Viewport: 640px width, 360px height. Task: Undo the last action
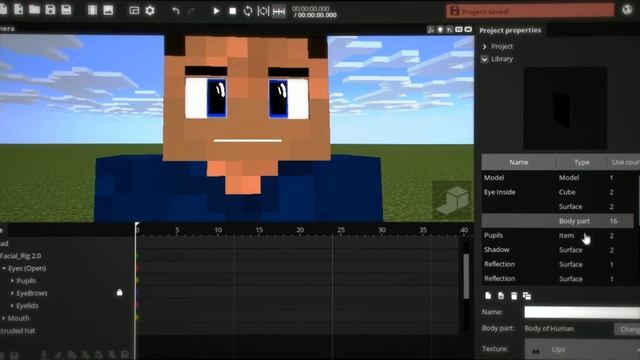tap(176, 11)
